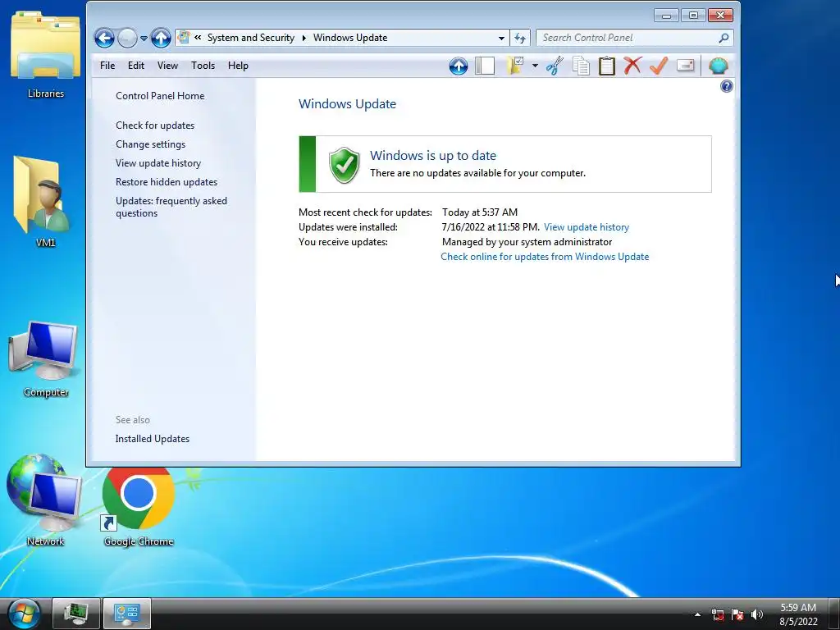
Task: Open Restore hidden updates
Action: coord(167,182)
